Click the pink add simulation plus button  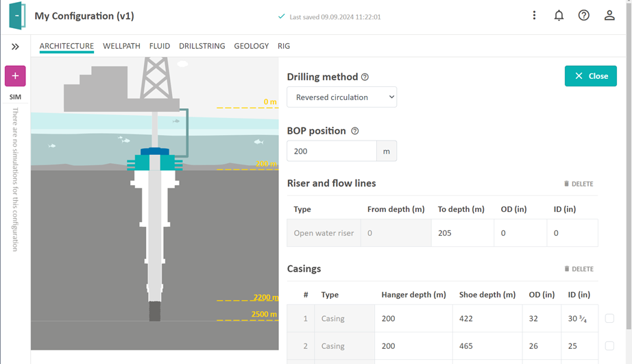[x=15, y=76]
